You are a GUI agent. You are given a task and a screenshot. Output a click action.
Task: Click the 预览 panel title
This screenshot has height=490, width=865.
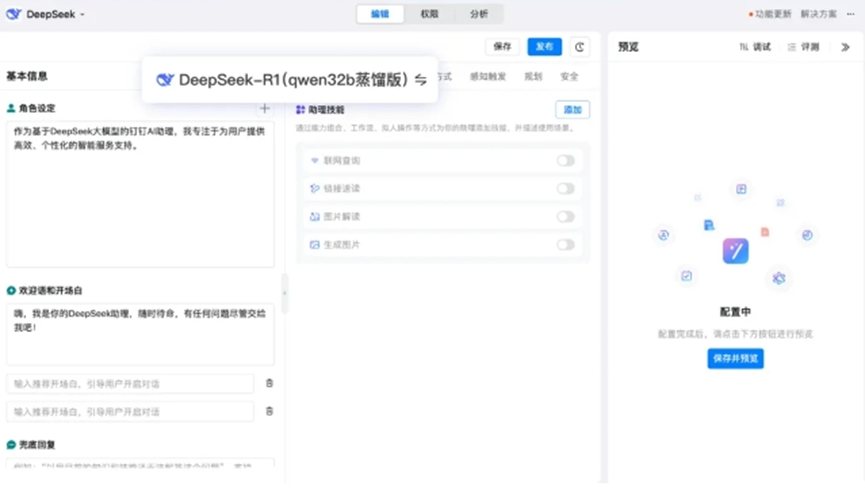tap(628, 47)
